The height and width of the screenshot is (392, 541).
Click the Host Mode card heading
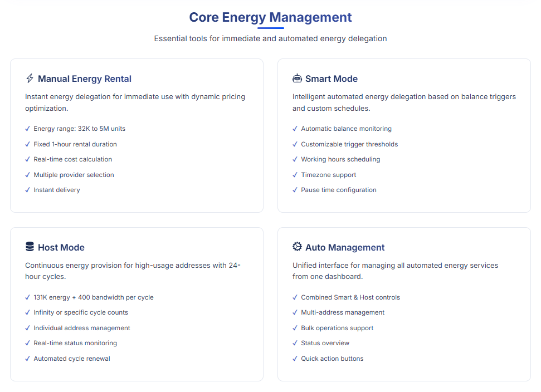click(61, 247)
